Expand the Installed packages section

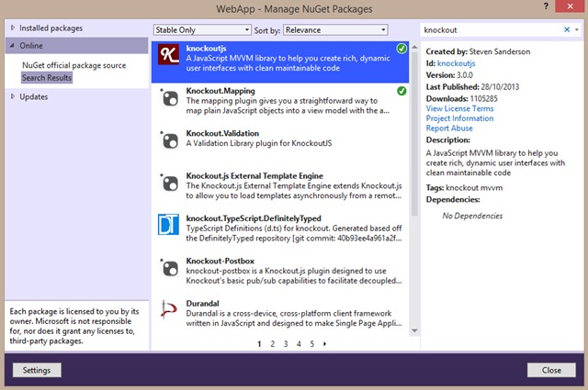12,28
